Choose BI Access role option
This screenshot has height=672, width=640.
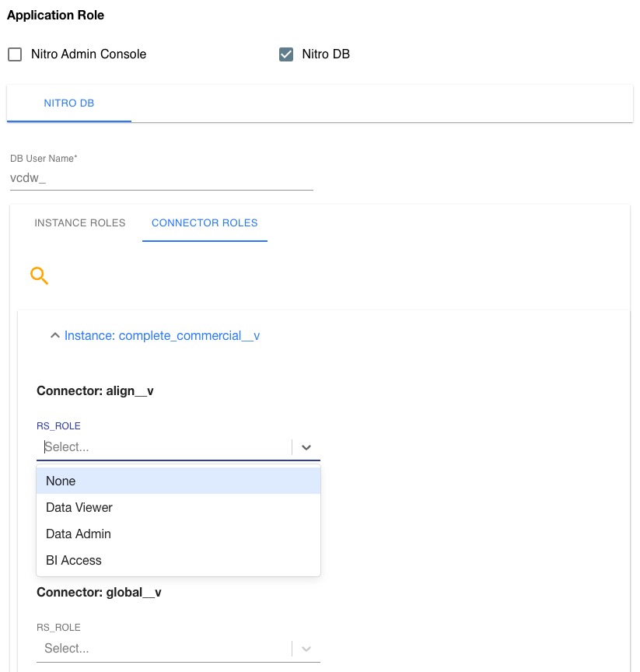click(178, 561)
